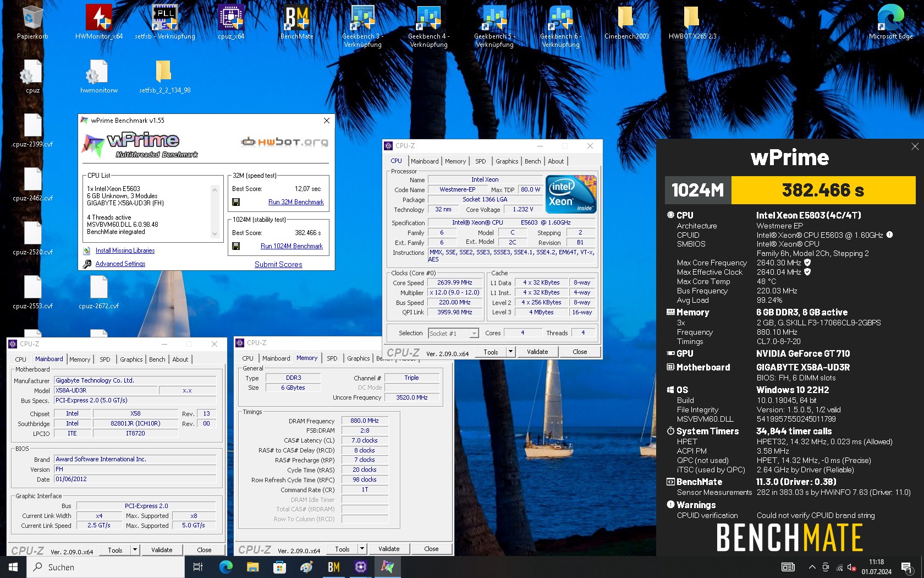Expand the Tools arrow in CPU-Z Mainboard window

pos(135,550)
